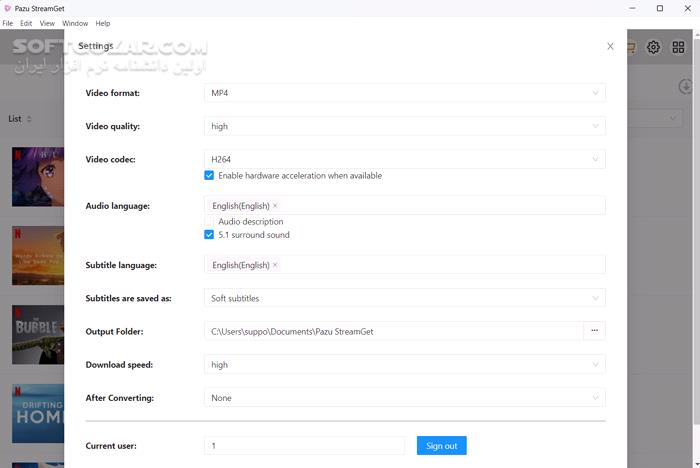700x468 pixels.
Task: Enable the Audio description checkbox
Action: pyautogui.click(x=209, y=222)
